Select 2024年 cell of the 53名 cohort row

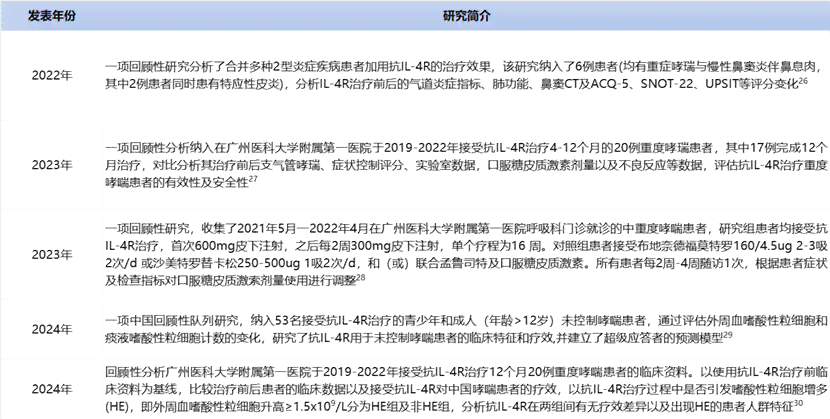(x=52, y=330)
